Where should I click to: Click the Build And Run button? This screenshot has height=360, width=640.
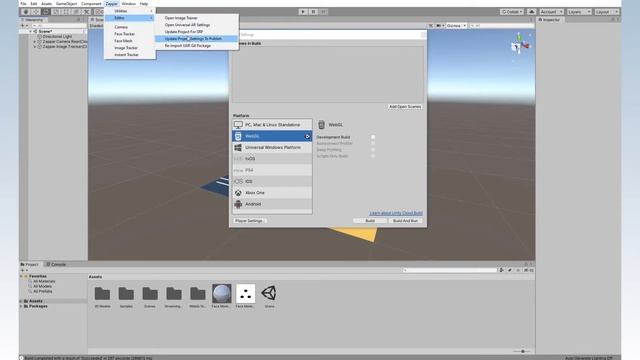point(405,221)
